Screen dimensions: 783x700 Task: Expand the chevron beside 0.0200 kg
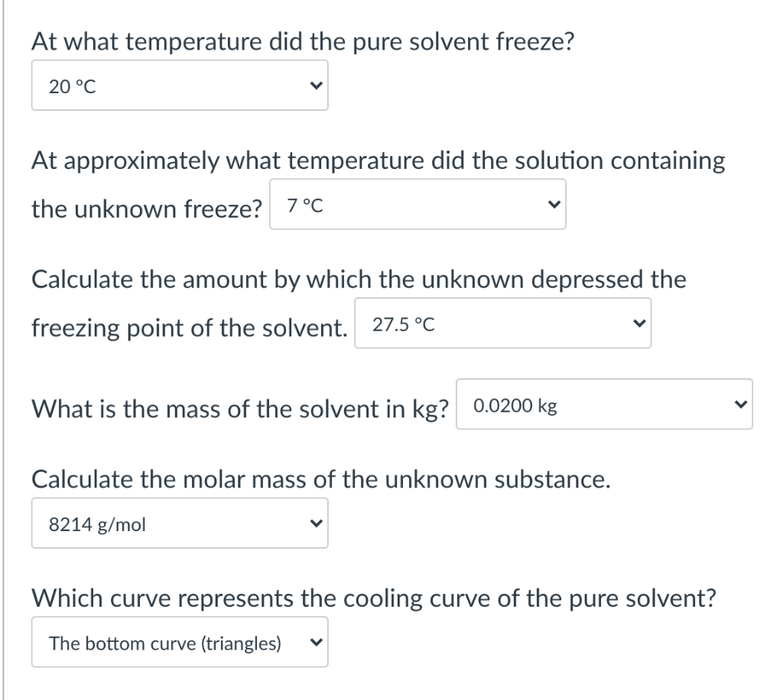coord(739,405)
